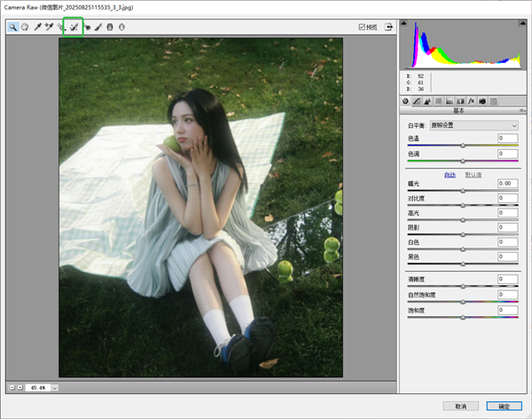Select the Spot Removal tool

[74, 28]
